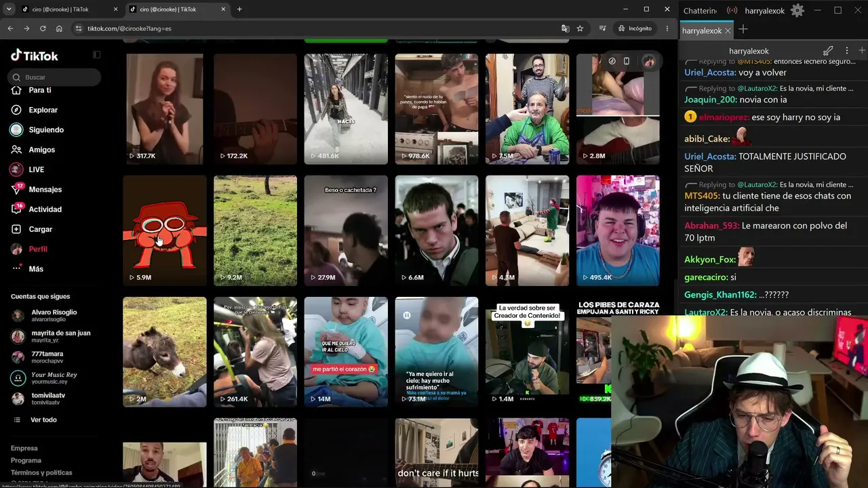Open the media controls icon in Chrome toolbar
The height and width of the screenshot is (488, 868).
[x=602, y=28]
